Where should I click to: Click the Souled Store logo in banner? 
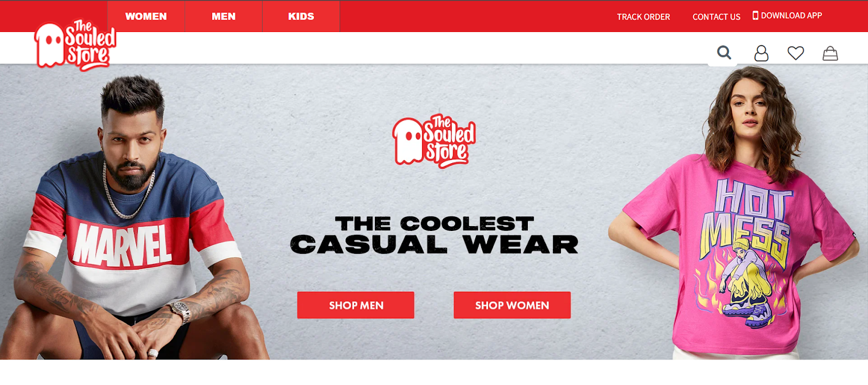click(434, 141)
